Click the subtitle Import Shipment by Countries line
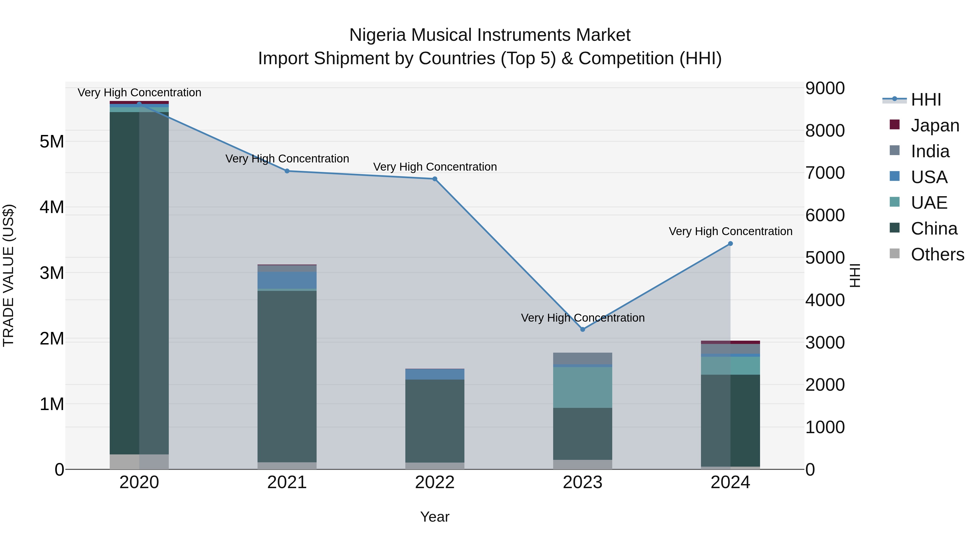 pos(490,59)
